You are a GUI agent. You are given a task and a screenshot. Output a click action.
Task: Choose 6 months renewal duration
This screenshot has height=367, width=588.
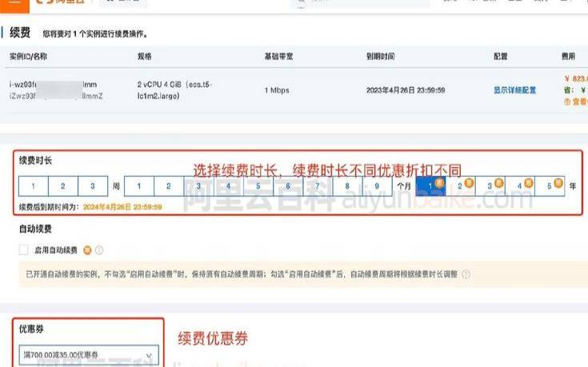pos(288,186)
